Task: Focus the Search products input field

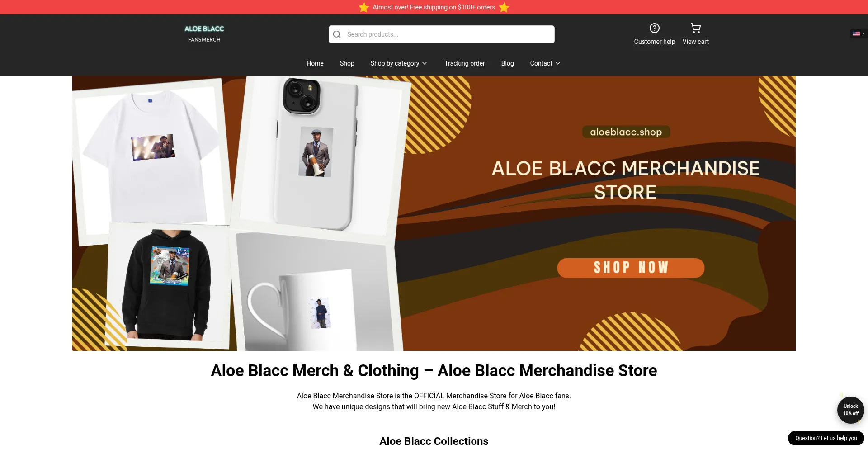Action: coord(442,34)
